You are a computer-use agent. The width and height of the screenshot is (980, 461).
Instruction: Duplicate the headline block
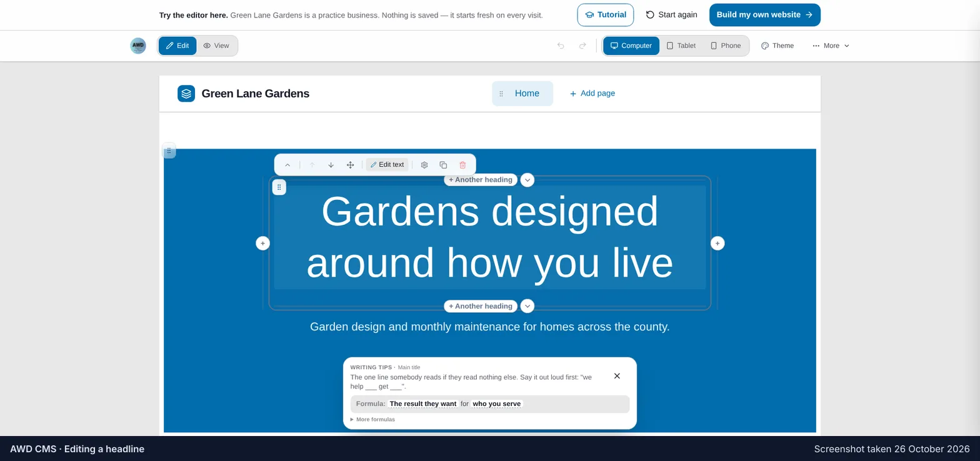tap(443, 165)
